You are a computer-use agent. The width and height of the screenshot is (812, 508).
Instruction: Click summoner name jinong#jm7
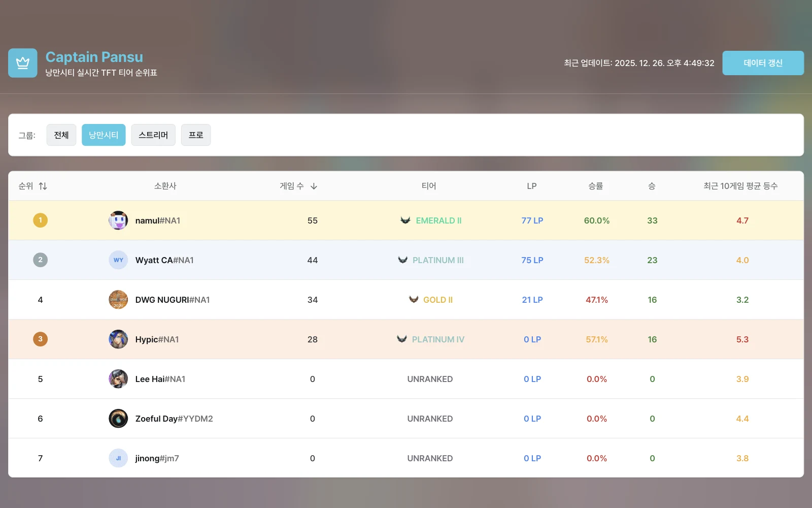point(157,458)
